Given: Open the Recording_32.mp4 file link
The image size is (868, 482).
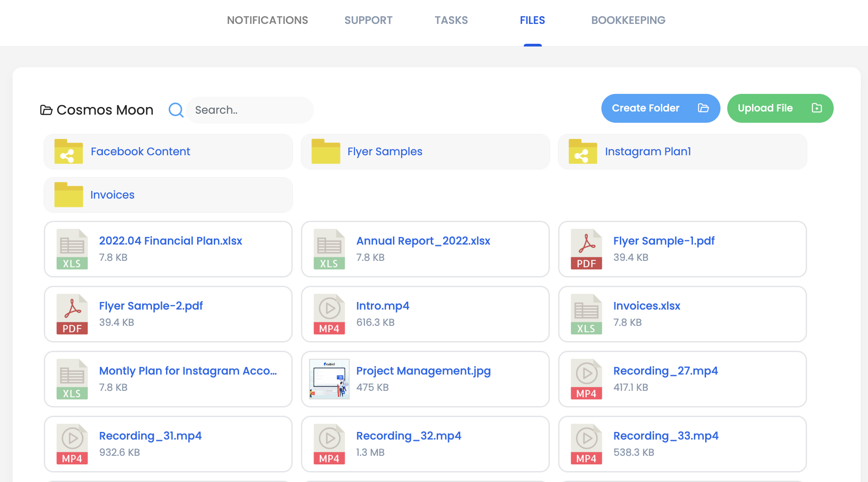Looking at the screenshot, I should point(408,436).
